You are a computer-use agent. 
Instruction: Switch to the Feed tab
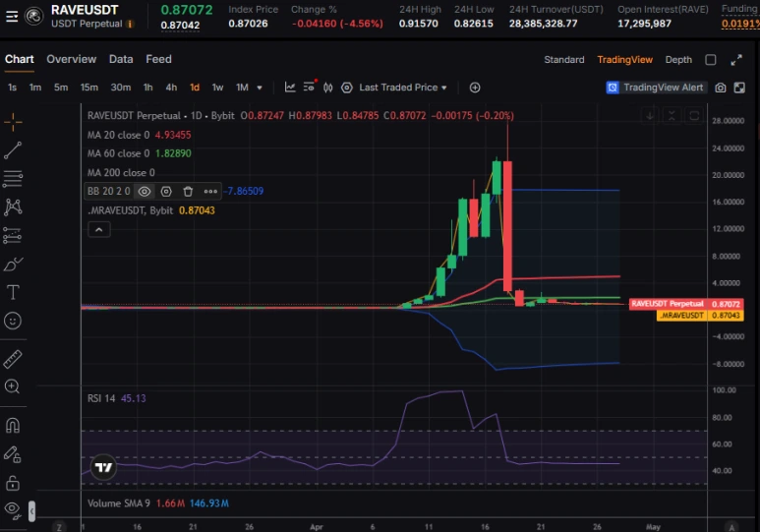(158, 59)
